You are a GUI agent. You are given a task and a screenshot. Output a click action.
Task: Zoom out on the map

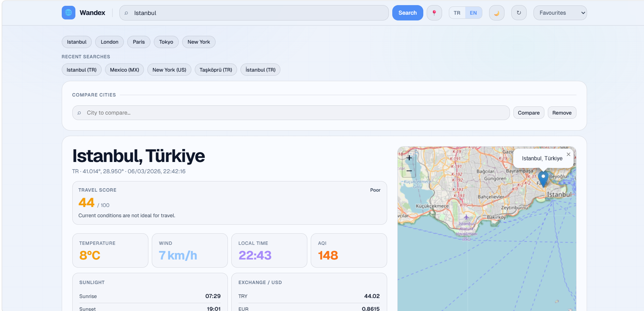click(409, 171)
